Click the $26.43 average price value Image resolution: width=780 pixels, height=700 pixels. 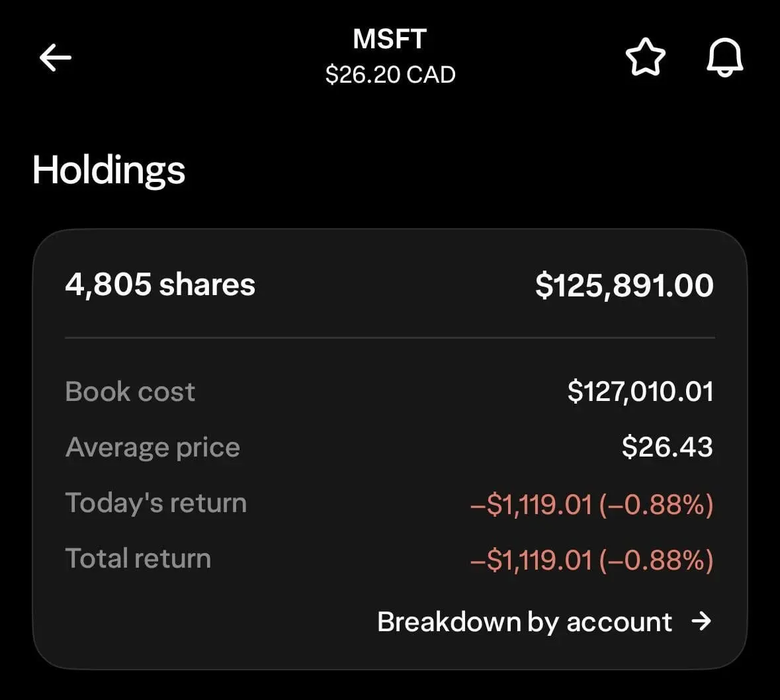pos(667,447)
